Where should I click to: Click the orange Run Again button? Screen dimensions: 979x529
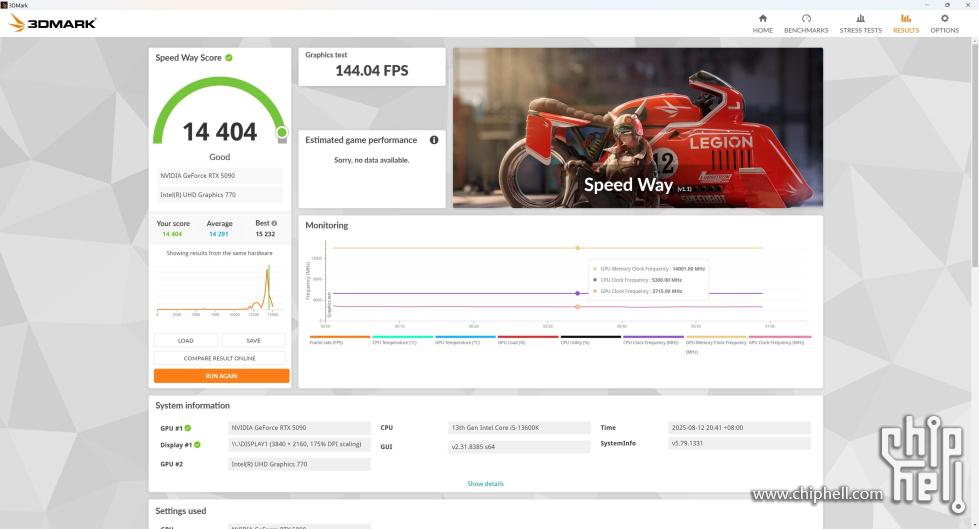[x=222, y=376]
